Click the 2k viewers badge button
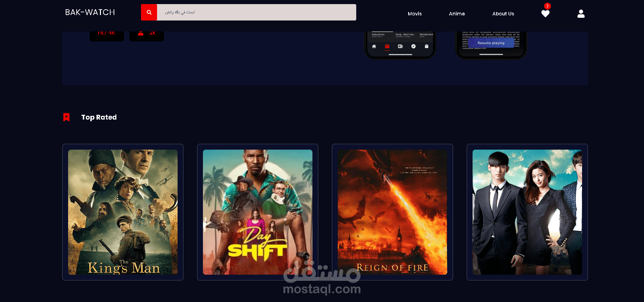Image resolution: width=644 pixels, height=302 pixels. pyautogui.click(x=146, y=36)
